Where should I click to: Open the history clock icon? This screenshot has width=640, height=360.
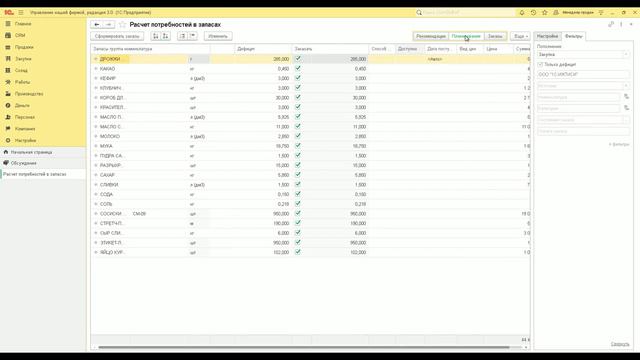pyautogui.click(x=533, y=13)
